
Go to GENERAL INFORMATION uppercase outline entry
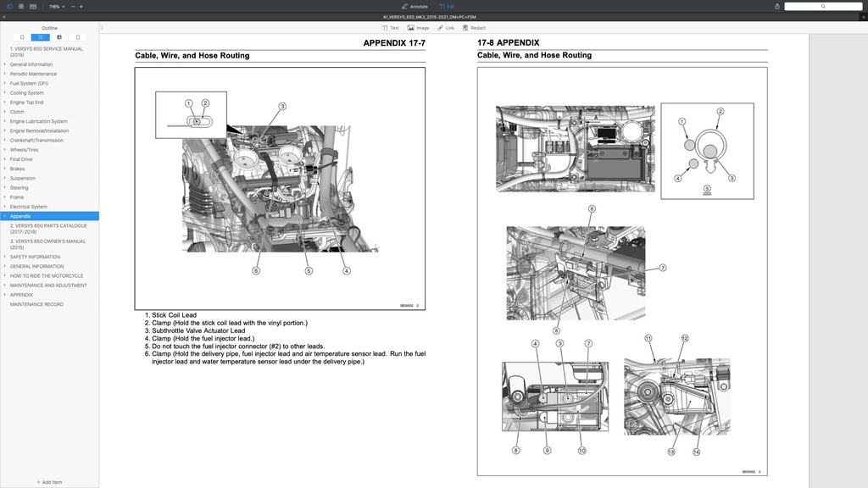[36, 266]
